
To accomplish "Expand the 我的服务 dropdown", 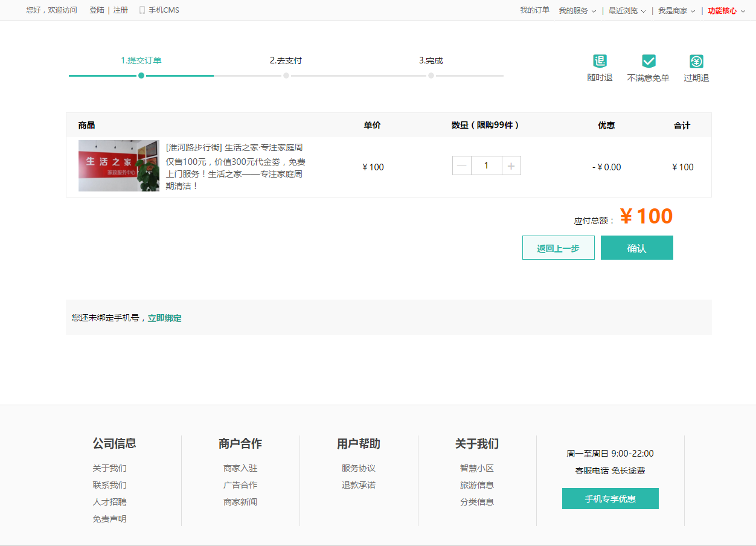I will click(x=577, y=11).
